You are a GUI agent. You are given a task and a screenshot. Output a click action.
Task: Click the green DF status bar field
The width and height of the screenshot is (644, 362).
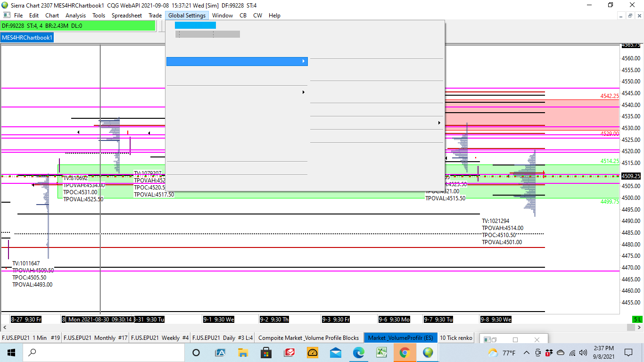(x=78, y=26)
